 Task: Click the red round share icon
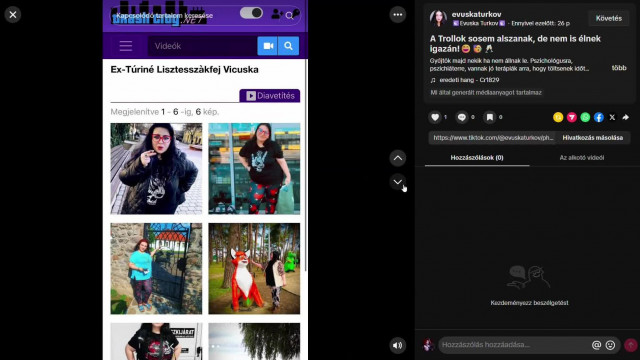pos(571,117)
